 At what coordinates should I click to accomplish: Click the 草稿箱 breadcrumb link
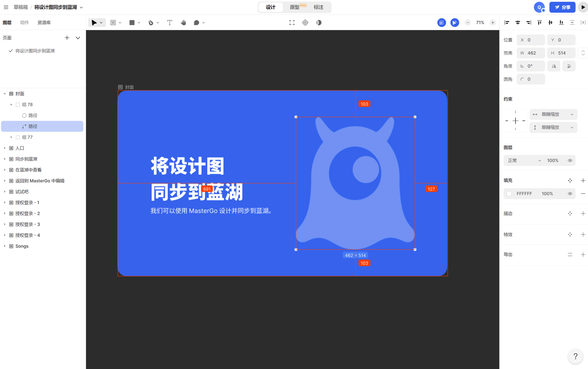pos(21,7)
